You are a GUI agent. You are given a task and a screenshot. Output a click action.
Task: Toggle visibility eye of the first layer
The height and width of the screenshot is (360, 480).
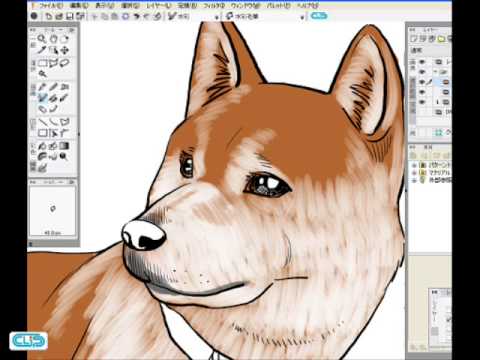(422, 62)
